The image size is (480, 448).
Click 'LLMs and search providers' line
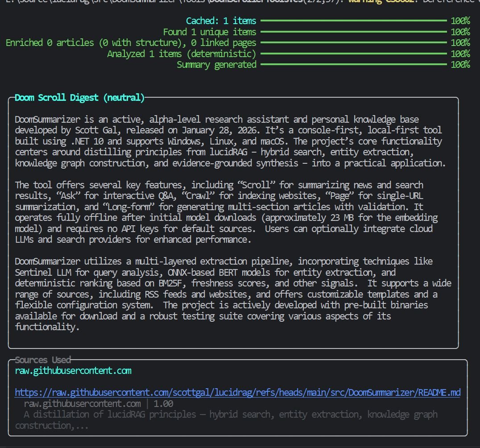click(x=133, y=240)
